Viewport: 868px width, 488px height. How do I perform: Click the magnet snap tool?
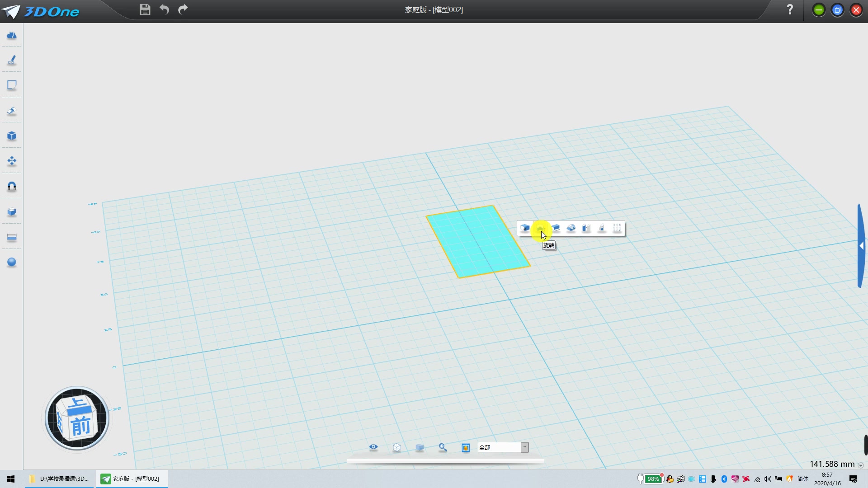[x=12, y=186]
